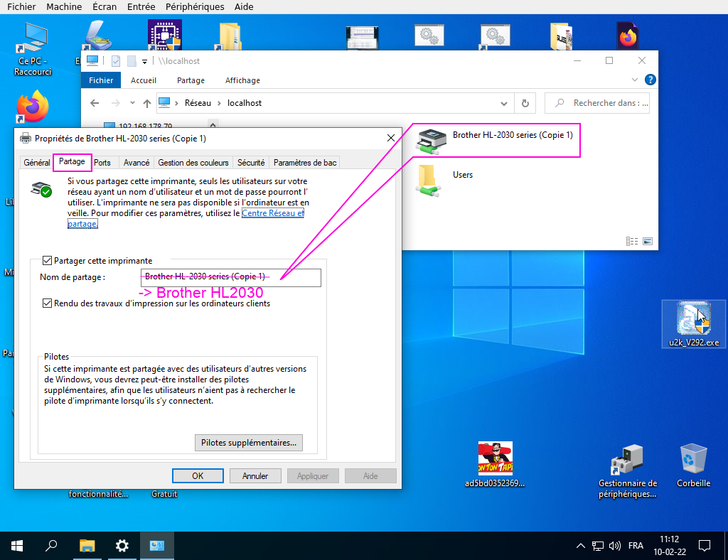
Task: Switch to Gestion des couleurs tab
Action: (x=193, y=163)
